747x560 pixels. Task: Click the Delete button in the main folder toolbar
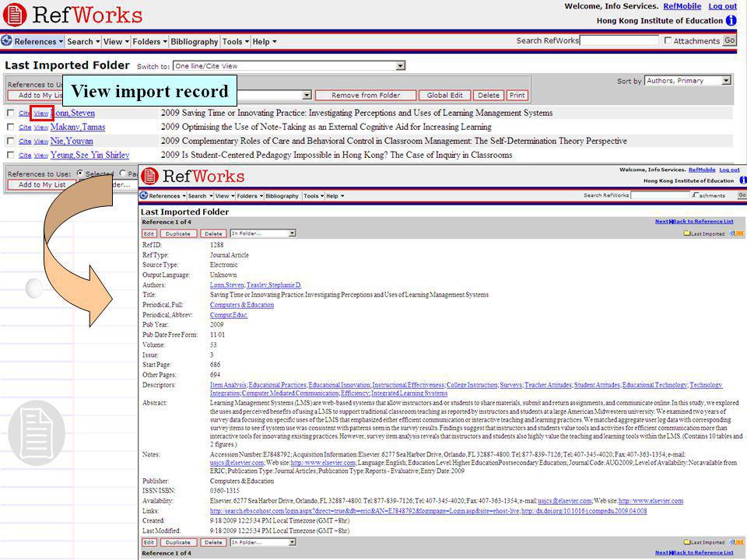(489, 95)
